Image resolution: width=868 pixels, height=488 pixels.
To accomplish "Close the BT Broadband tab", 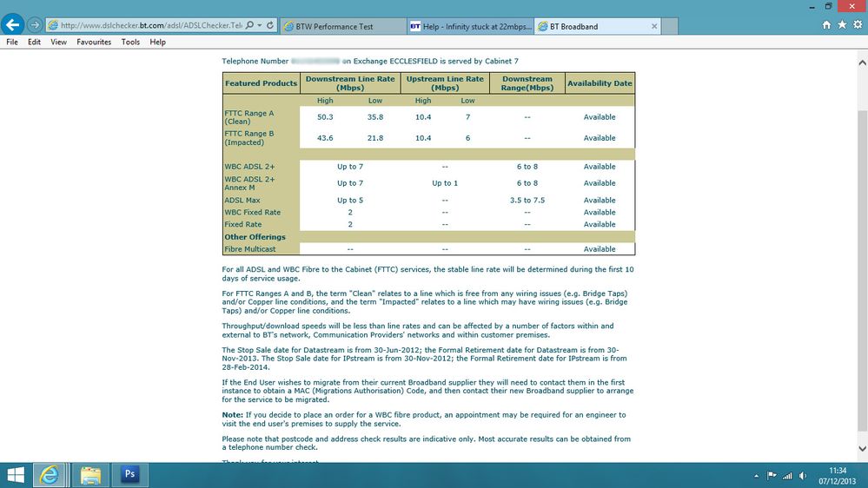I will [x=654, y=26].
